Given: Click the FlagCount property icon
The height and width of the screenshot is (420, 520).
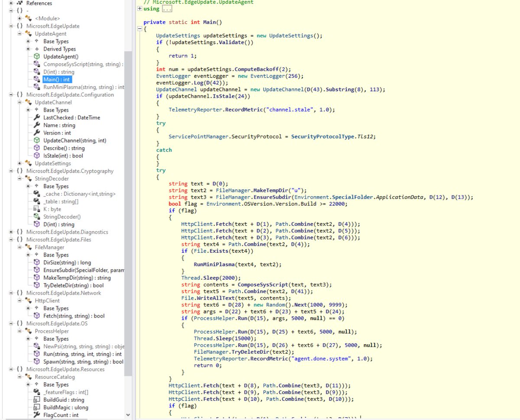Looking at the screenshot, I should (37, 415).
